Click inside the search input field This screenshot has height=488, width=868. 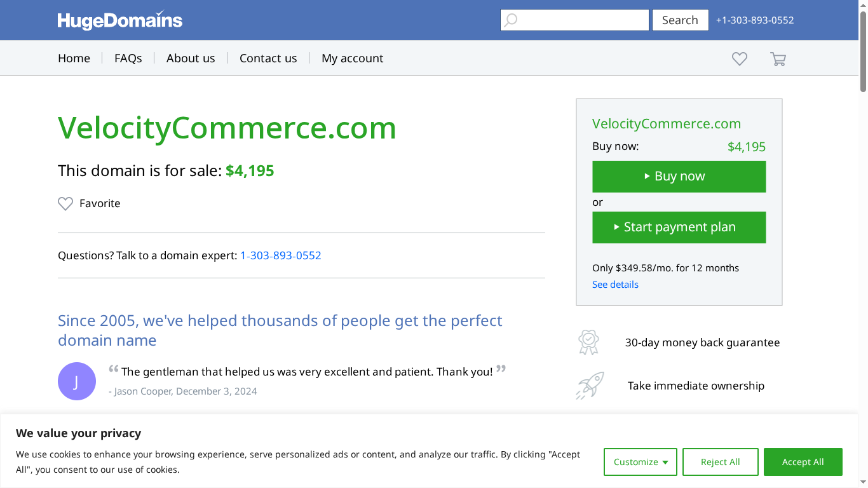575,20
